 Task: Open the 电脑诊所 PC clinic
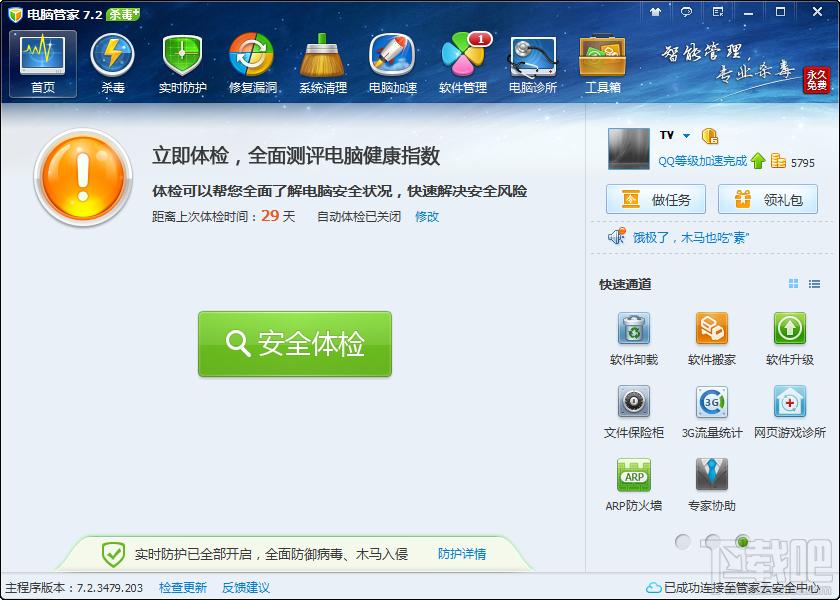click(533, 64)
